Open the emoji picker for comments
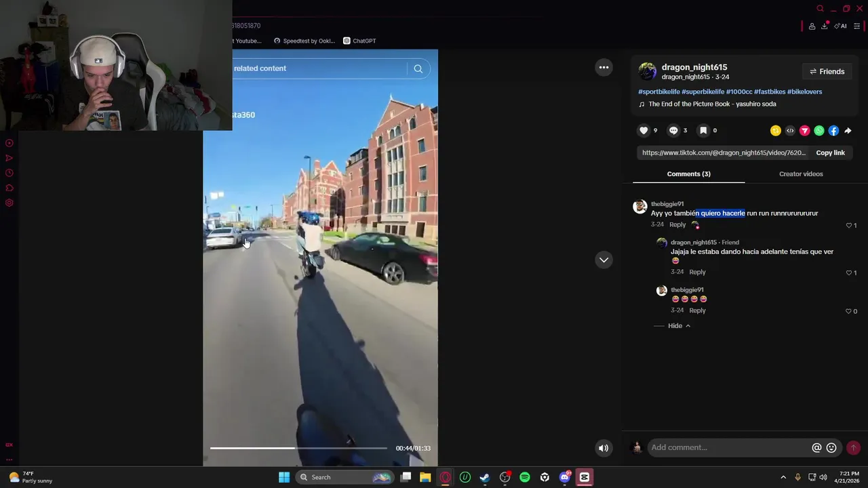This screenshot has height=488, width=868. 831,448
